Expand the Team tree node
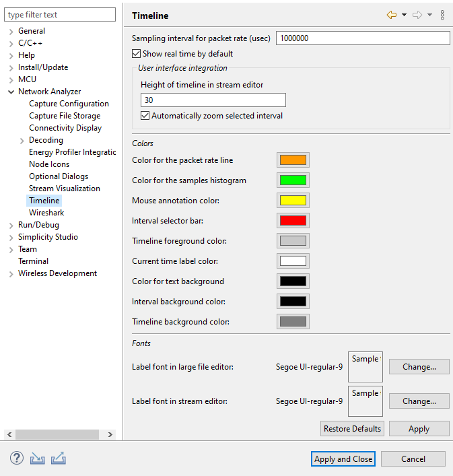The height and width of the screenshot is (476, 453). [11, 250]
